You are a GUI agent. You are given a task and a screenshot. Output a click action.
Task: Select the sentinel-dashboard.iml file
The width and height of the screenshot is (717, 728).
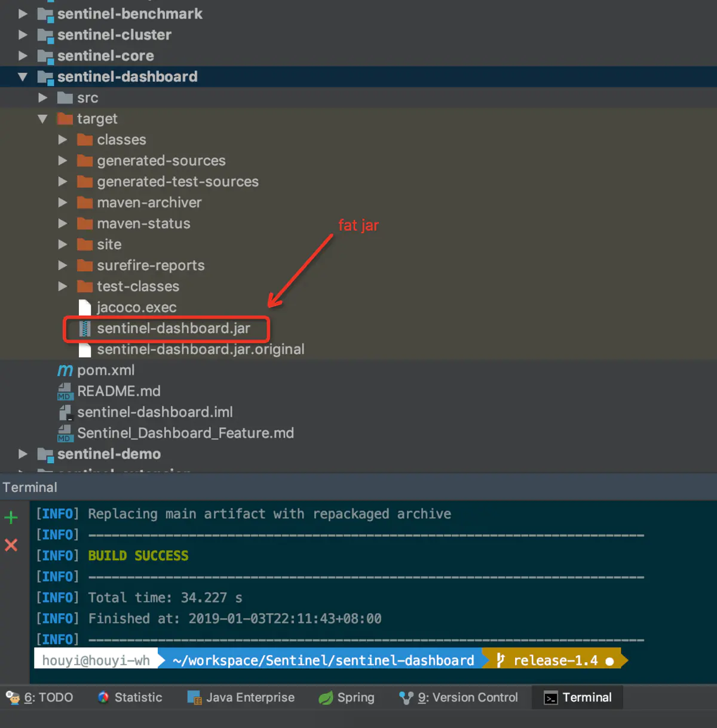point(155,412)
